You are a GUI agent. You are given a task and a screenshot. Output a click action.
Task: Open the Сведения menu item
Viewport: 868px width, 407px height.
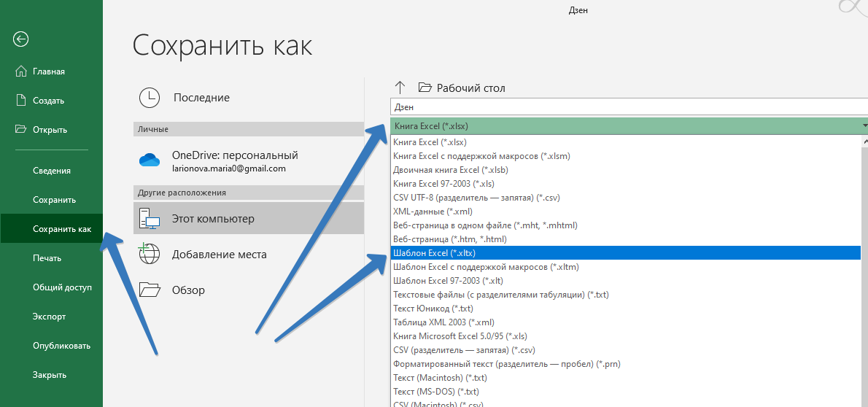[52, 171]
